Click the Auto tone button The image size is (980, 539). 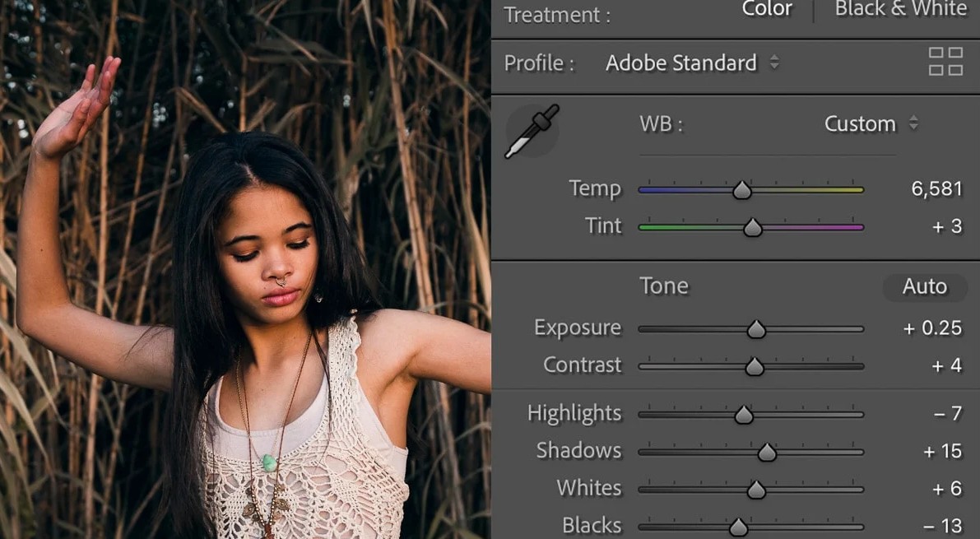click(924, 286)
